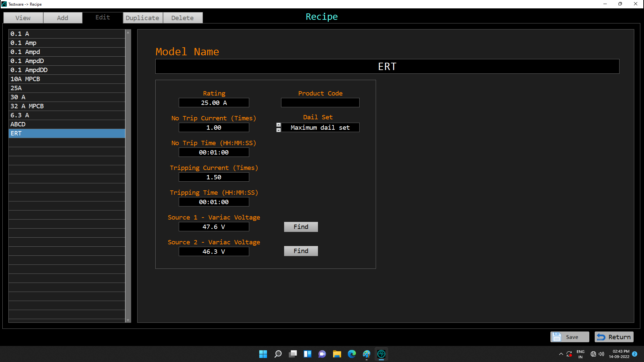Screen dimensions: 644x362
Task: Open File Explorer from the taskbar
Action: click(337, 354)
